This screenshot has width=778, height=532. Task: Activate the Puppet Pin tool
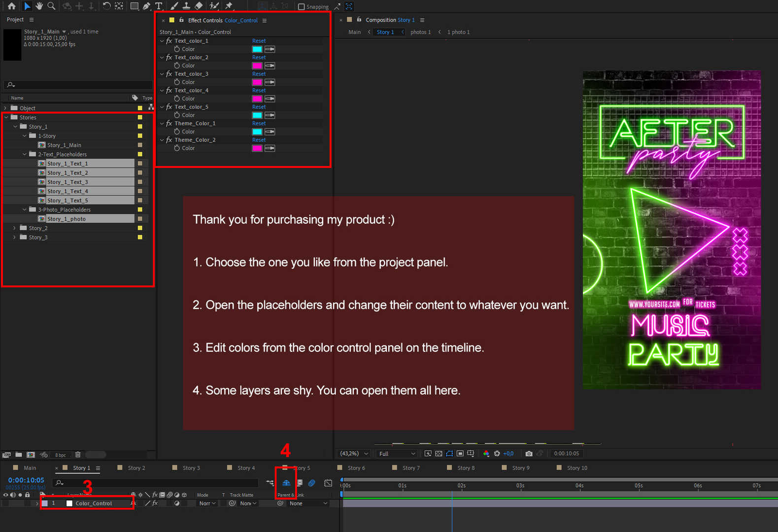229,6
